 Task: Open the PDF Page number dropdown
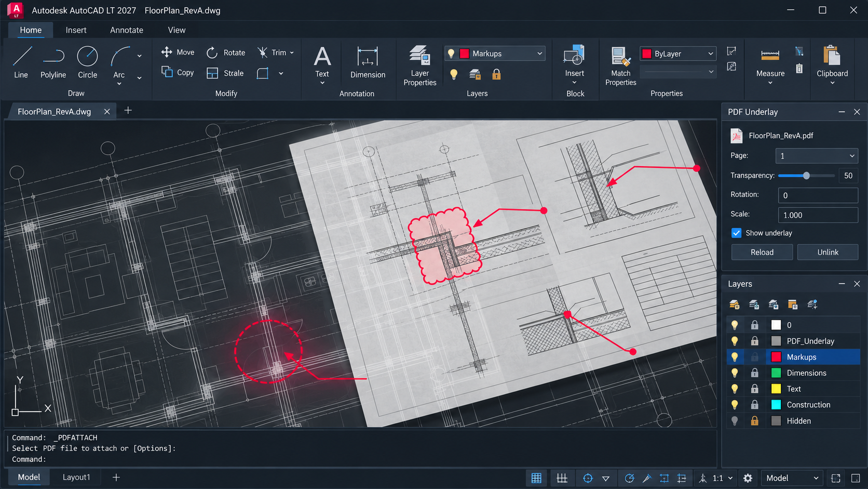[x=817, y=156]
